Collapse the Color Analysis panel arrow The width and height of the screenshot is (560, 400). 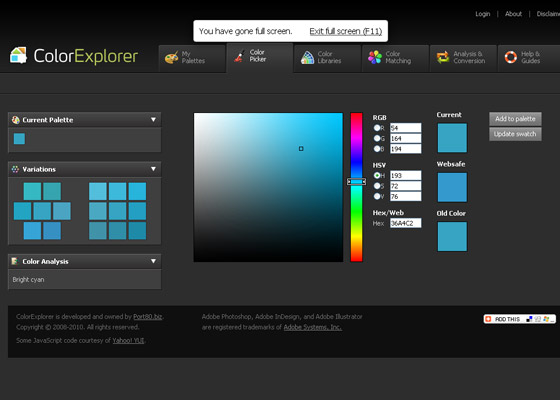point(153,261)
